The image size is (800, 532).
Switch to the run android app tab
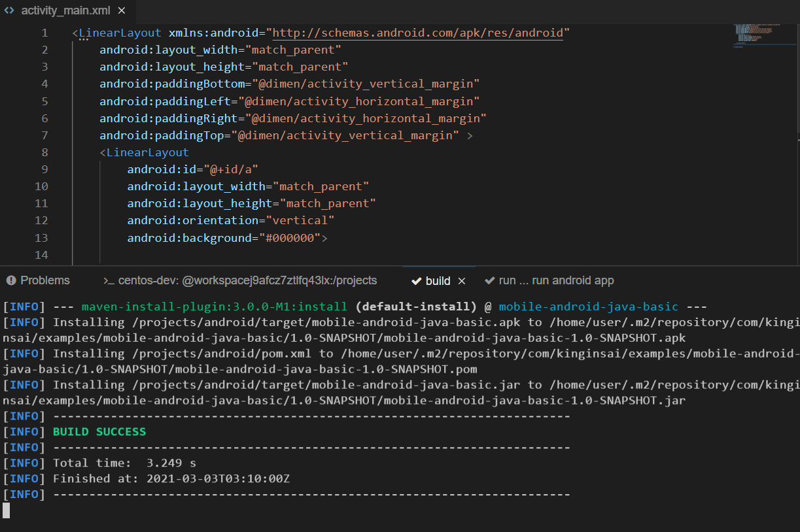(x=549, y=280)
